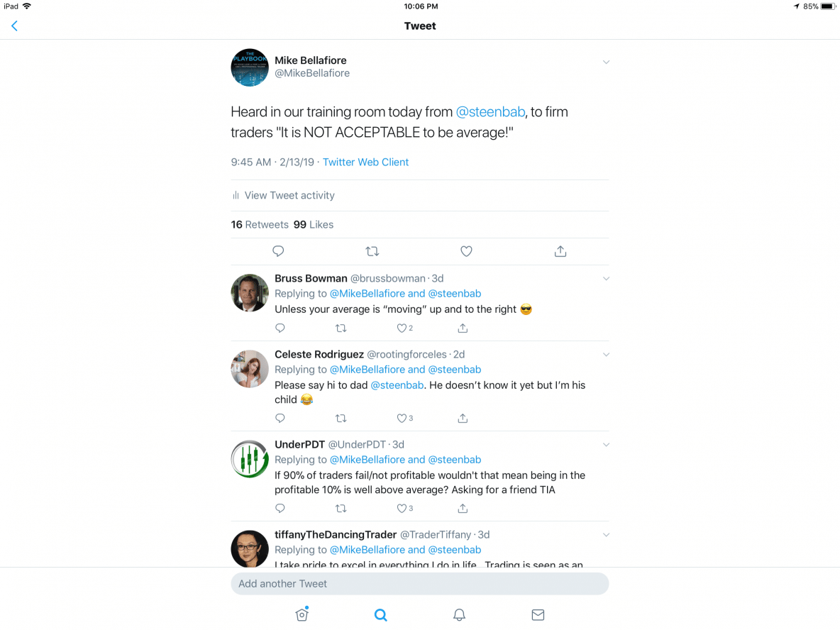This screenshot has width=840, height=630.
Task: Click the tweet activity chart icon
Action: click(x=236, y=195)
